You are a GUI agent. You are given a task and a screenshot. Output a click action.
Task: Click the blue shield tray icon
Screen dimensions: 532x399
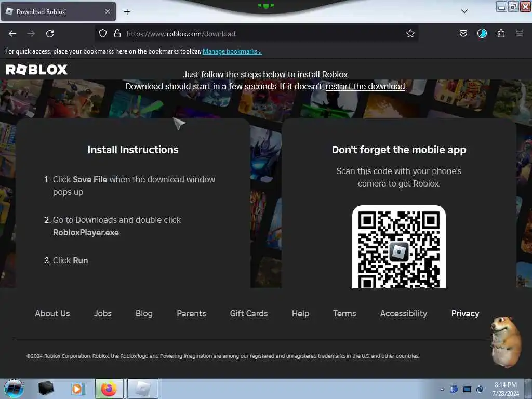pos(454,389)
